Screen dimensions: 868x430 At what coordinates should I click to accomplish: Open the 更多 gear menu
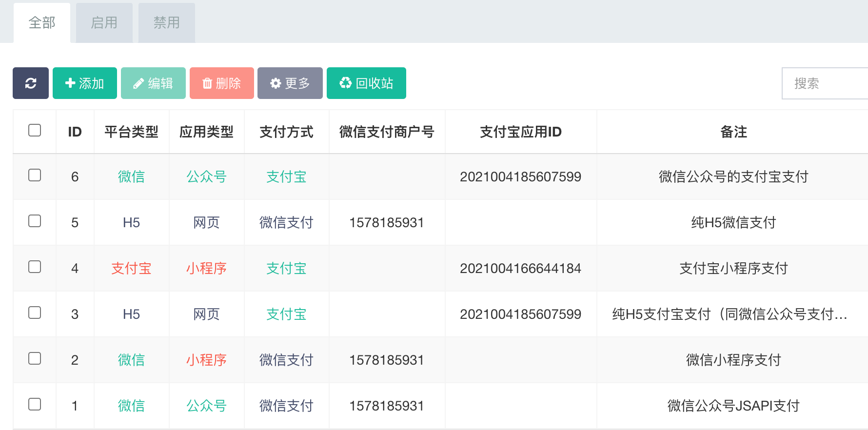pyautogui.click(x=290, y=83)
